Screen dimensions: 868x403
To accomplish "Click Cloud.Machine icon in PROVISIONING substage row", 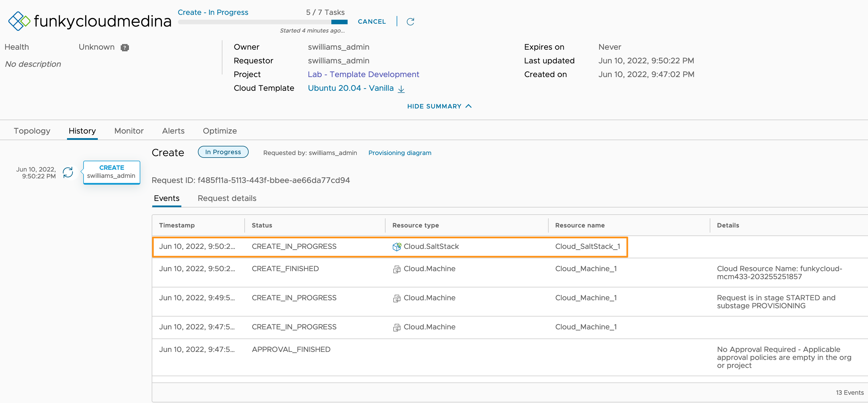I will 397,298.
